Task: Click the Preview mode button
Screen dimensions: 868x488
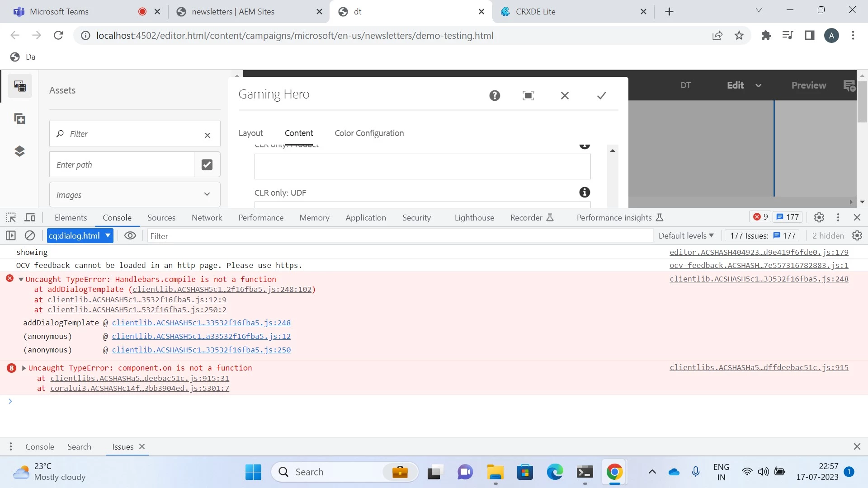Action: tap(808, 85)
